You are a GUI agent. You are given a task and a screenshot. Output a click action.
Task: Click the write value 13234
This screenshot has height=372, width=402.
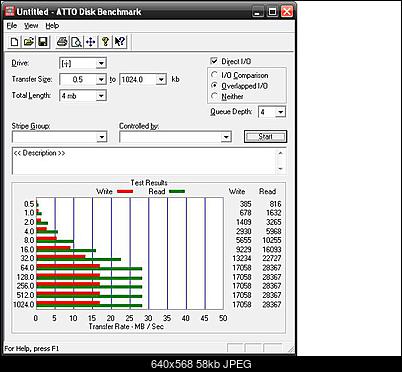pyautogui.click(x=242, y=258)
